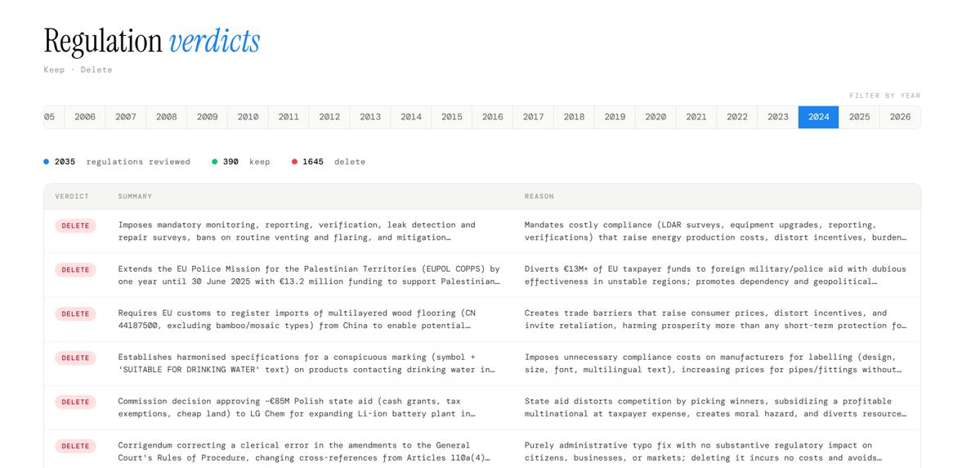Select the 2017 year filter tab
The height and width of the screenshot is (468, 980).
(533, 117)
